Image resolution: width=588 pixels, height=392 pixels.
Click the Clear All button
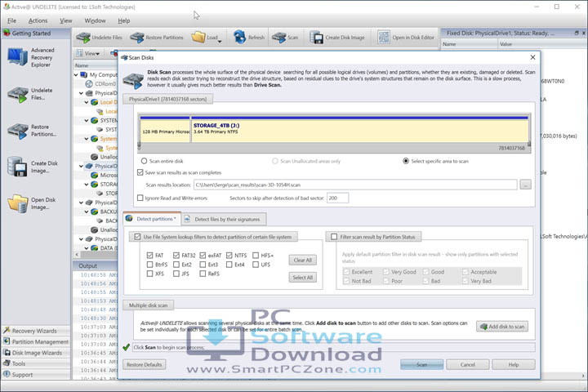click(x=303, y=260)
